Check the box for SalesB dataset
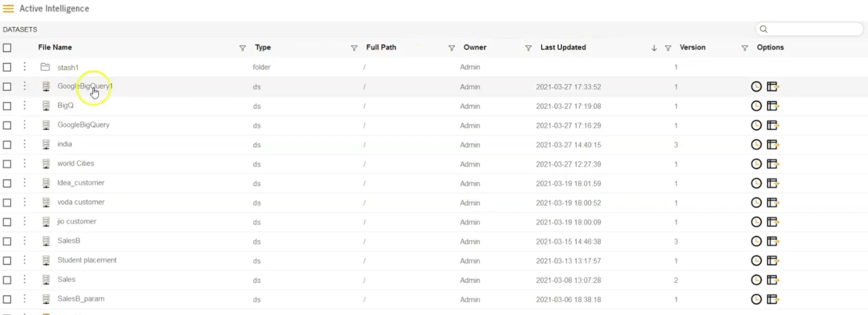868x315 pixels. 7,242
